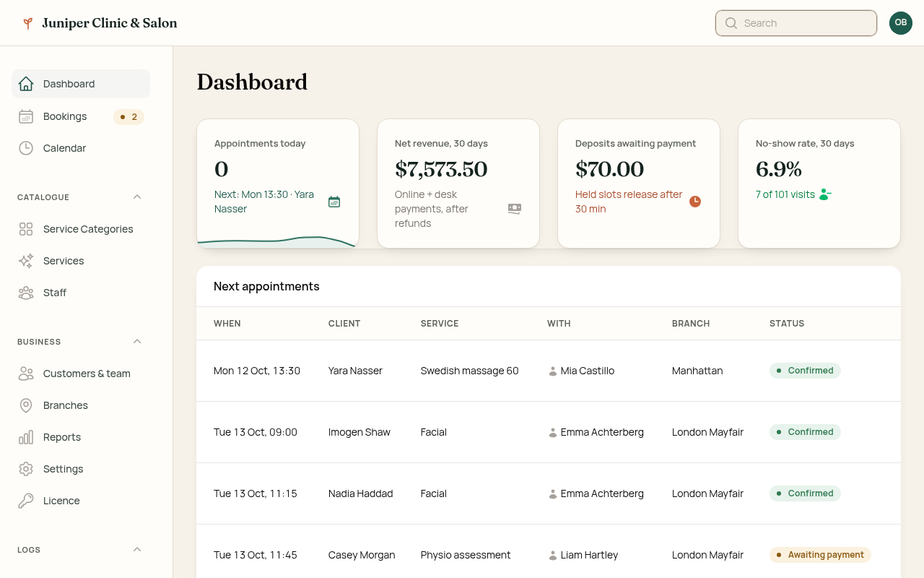Select Staff in the sidebar
924x578 pixels.
(x=81, y=293)
